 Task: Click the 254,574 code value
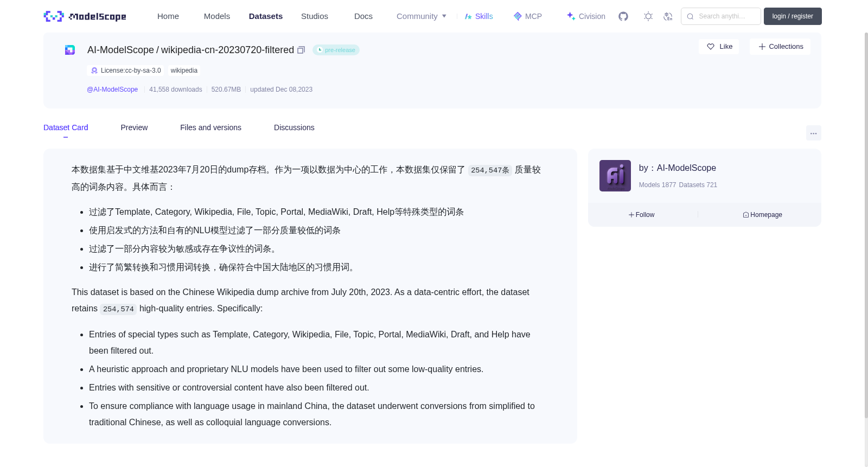(x=118, y=309)
